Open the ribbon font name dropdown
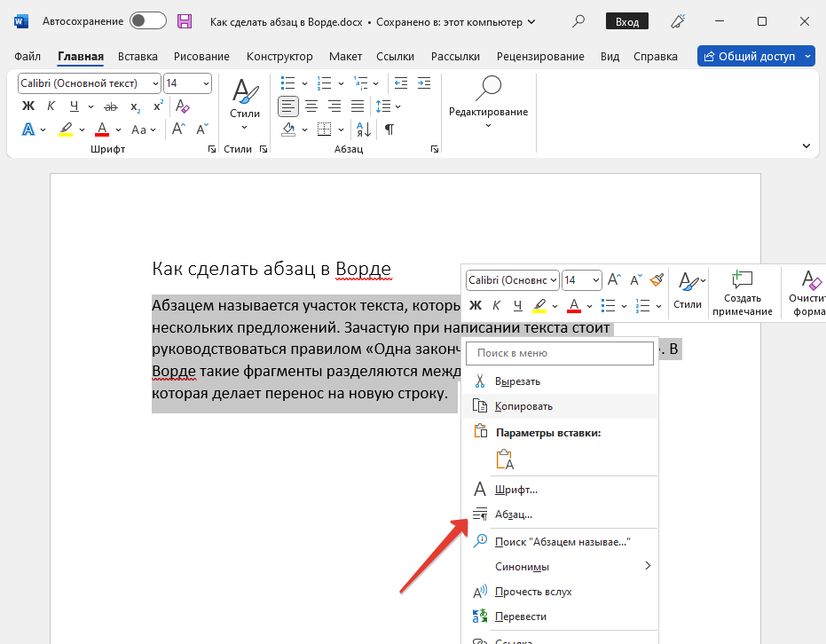Image resolution: width=826 pixels, height=644 pixels. (156, 83)
